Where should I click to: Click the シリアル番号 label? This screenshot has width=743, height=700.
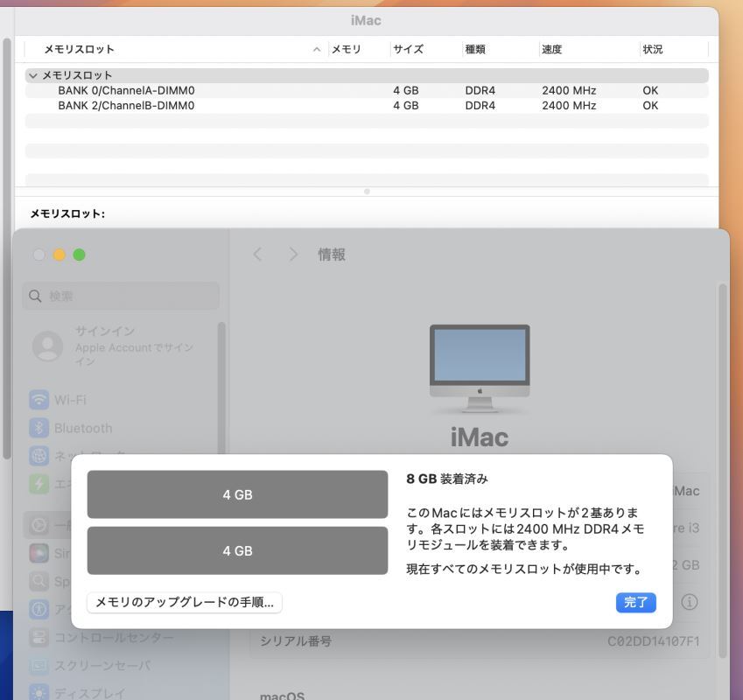pyautogui.click(x=296, y=641)
